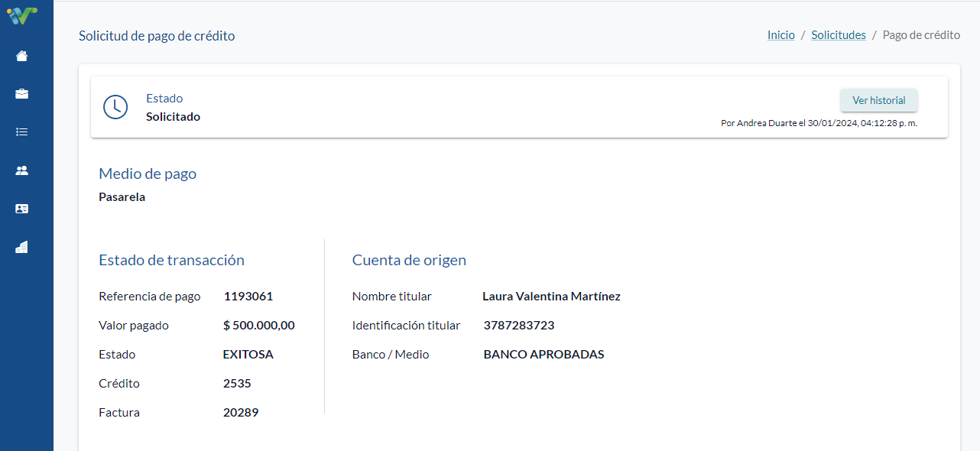This screenshot has height=451, width=980.
Task: Select the payment reference 1193061
Action: click(248, 297)
